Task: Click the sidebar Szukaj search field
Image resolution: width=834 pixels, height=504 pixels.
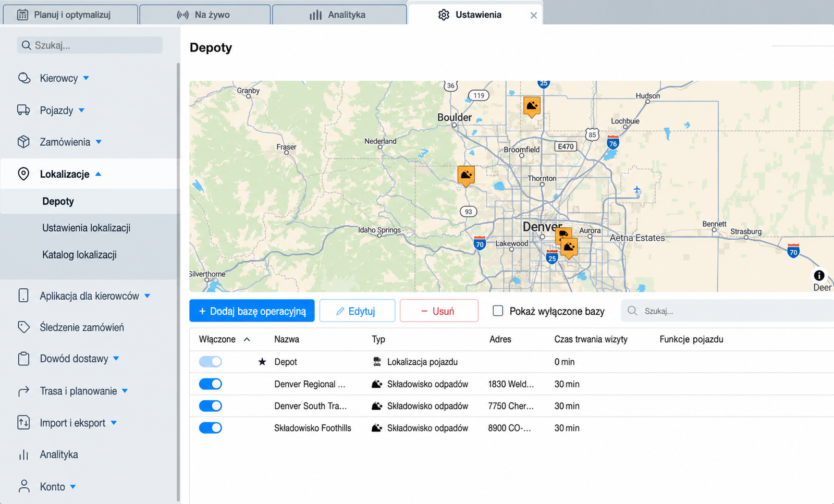Action: coord(90,45)
